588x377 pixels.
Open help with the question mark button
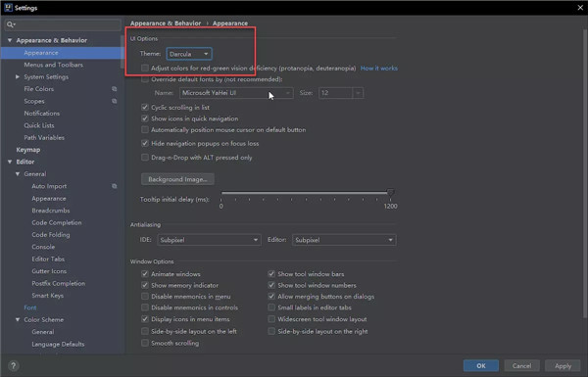pyautogui.click(x=13, y=366)
